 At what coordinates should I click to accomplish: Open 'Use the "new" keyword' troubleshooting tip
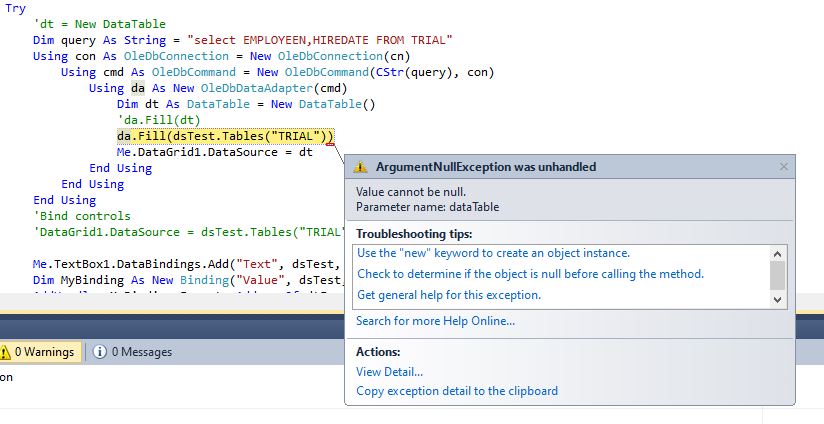tap(493, 253)
